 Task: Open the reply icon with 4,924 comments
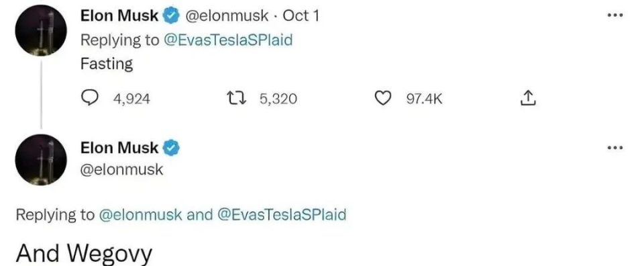tap(89, 98)
